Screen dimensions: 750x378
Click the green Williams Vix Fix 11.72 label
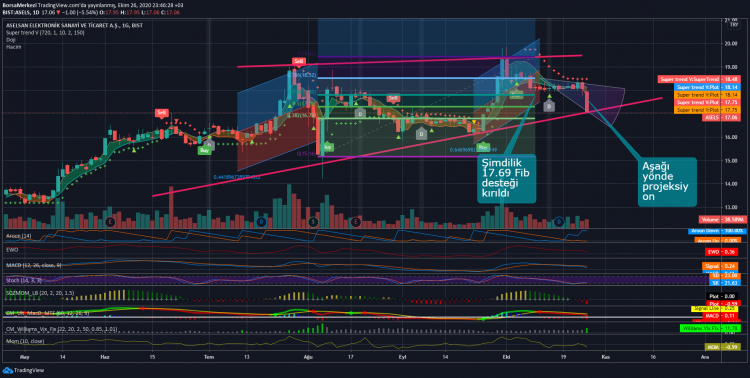[710, 328]
